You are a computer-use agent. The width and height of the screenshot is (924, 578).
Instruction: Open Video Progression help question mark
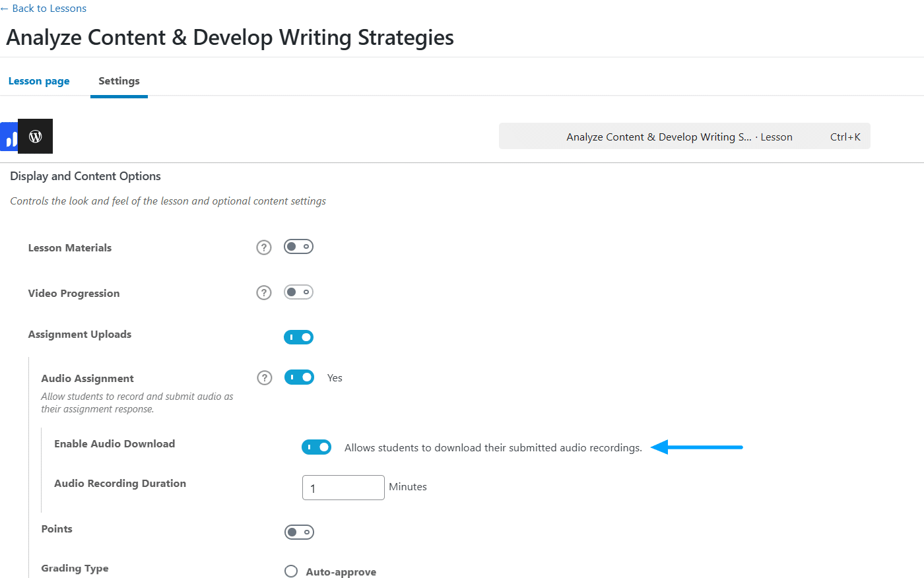click(x=264, y=292)
